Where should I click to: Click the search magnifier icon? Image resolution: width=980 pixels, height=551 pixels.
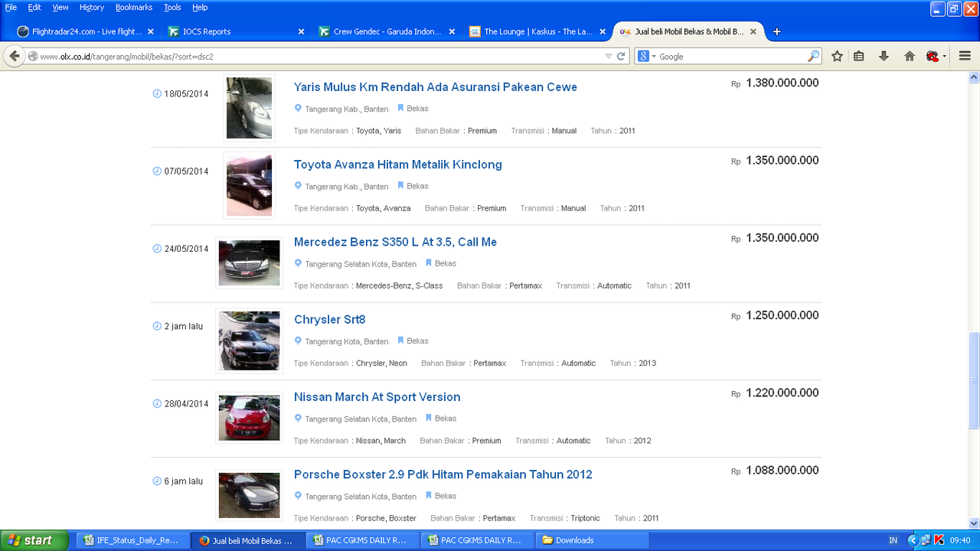pyautogui.click(x=812, y=56)
